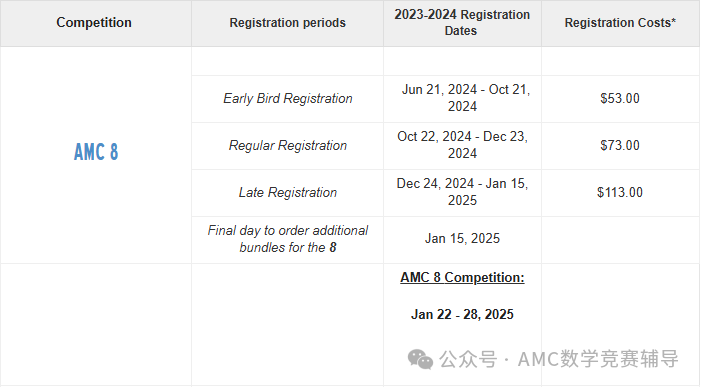Image resolution: width=701 pixels, height=387 pixels.
Task: Click the Jan 15, 2025 date cell
Action: (x=462, y=239)
